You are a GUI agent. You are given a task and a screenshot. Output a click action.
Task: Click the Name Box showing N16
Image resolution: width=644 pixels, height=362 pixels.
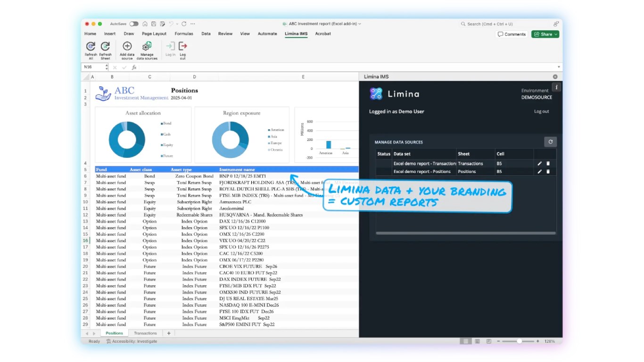coord(93,67)
